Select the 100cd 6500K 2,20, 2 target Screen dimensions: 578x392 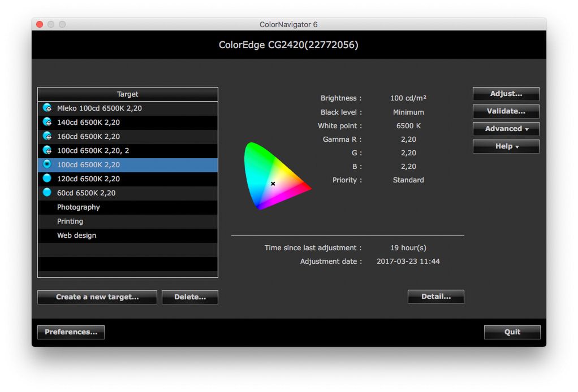tap(128, 151)
